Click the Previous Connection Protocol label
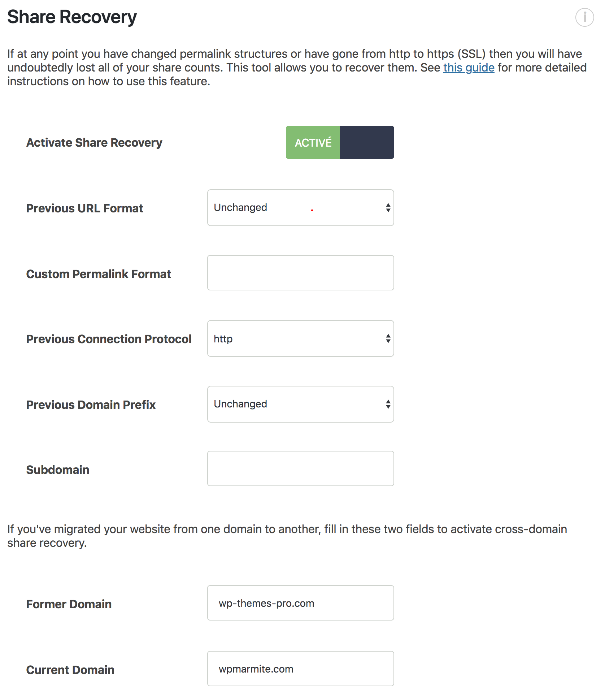The width and height of the screenshot is (605, 700). click(109, 339)
